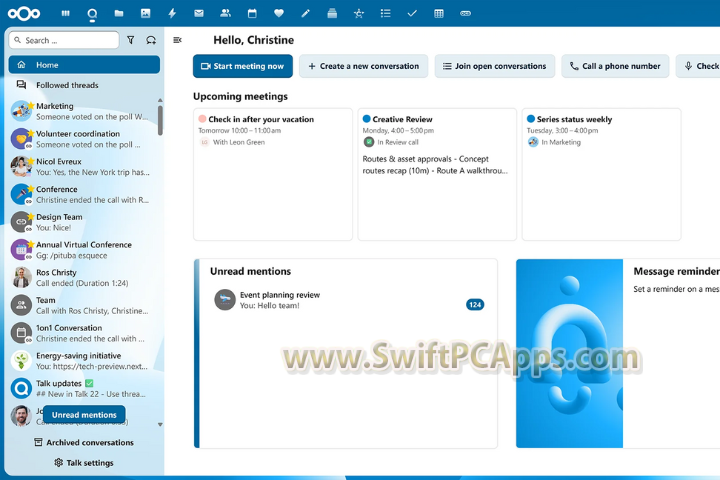This screenshot has width=720, height=480.
Task: Click Start meeting now
Action: [x=243, y=66]
